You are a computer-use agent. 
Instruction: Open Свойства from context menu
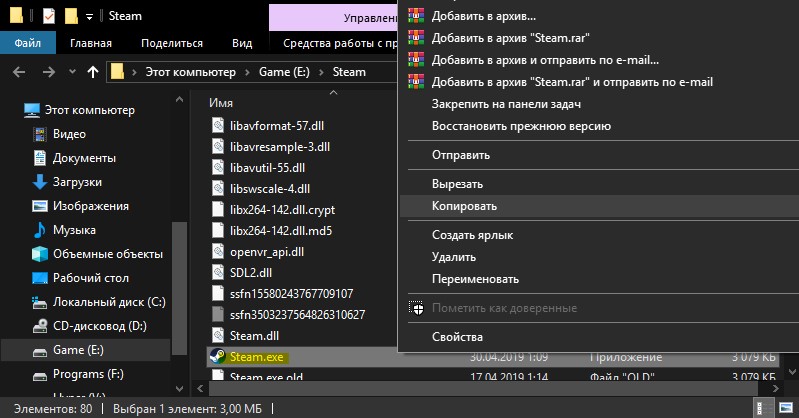pyautogui.click(x=457, y=337)
